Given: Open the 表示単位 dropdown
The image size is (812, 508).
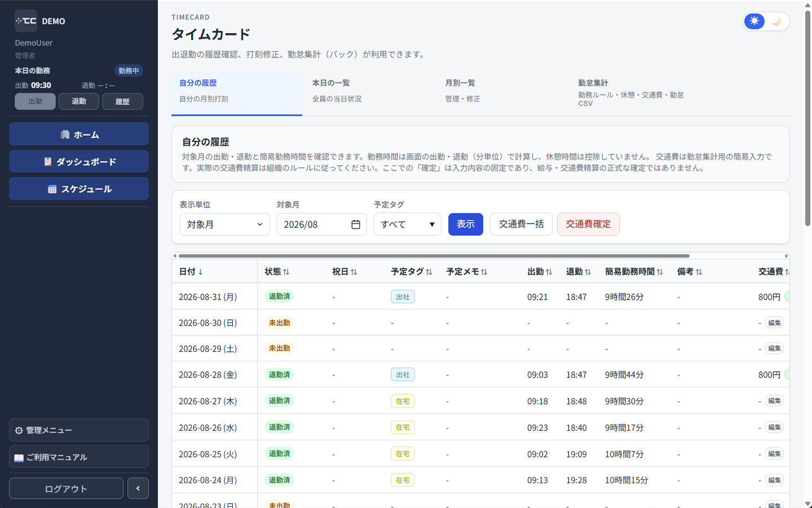Looking at the screenshot, I should (x=225, y=225).
